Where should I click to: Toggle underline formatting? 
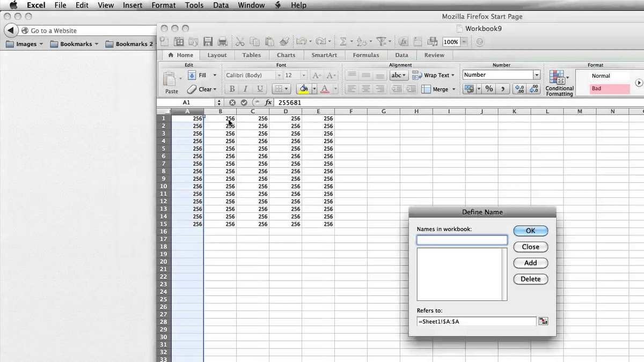pos(260,89)
